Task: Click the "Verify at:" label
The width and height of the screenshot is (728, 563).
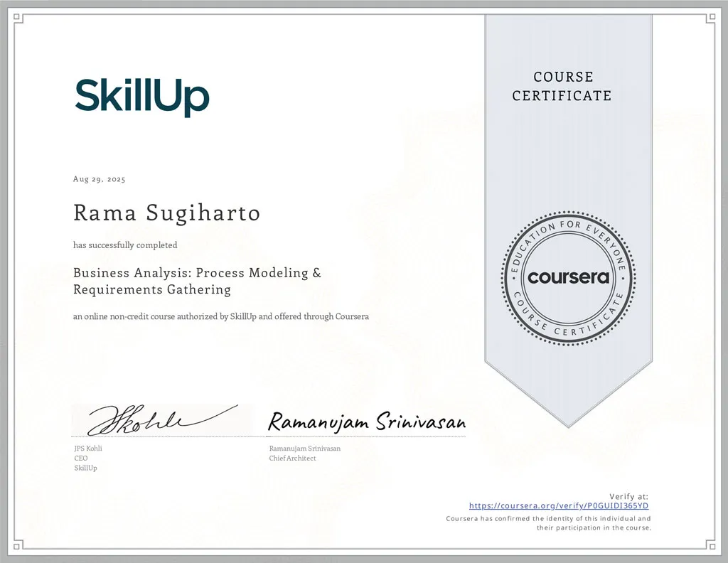Action: [x=628, y=496]
